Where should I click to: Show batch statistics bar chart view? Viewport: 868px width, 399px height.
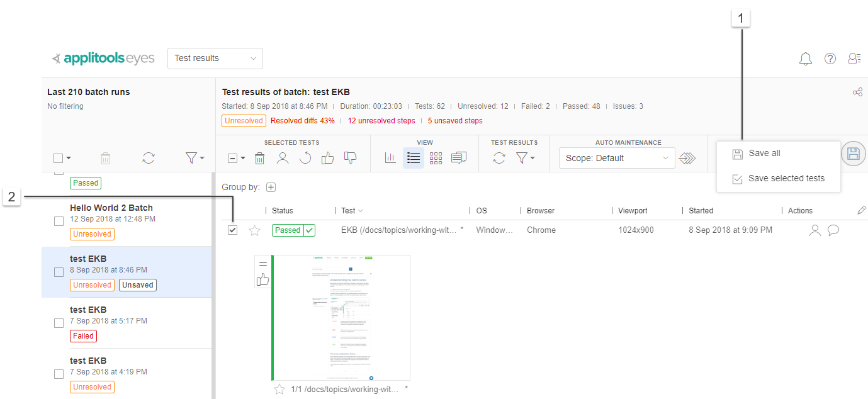coord(390,158)
